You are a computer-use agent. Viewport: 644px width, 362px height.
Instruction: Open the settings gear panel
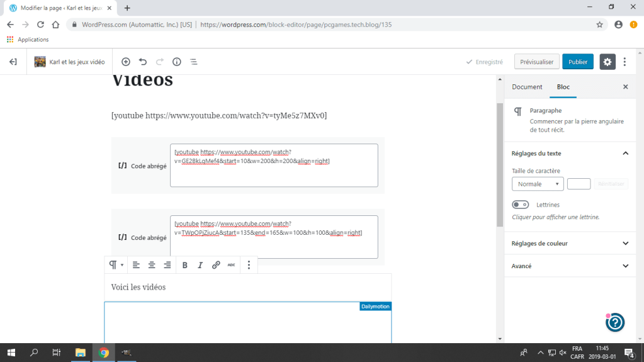pyautogui.click(x=607, y=62)
